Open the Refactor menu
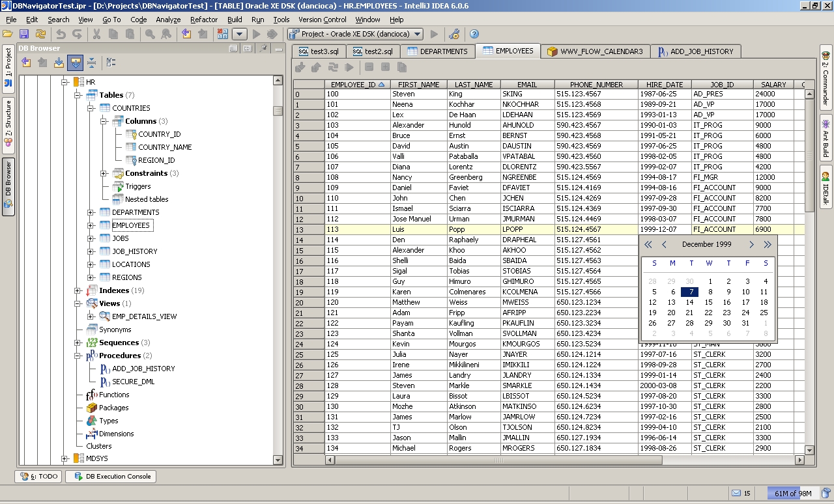This screenshot has height=504, width=834. pos(204,20)
